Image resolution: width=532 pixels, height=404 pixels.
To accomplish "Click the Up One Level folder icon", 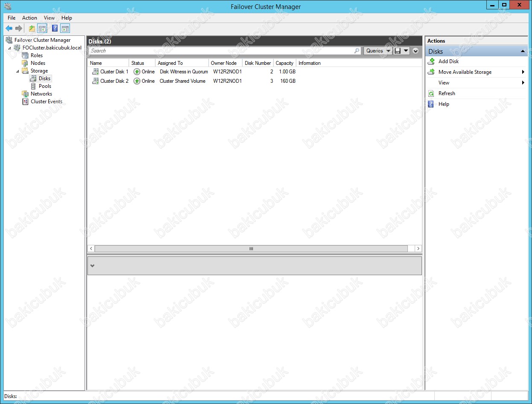I will pos(32,29).
